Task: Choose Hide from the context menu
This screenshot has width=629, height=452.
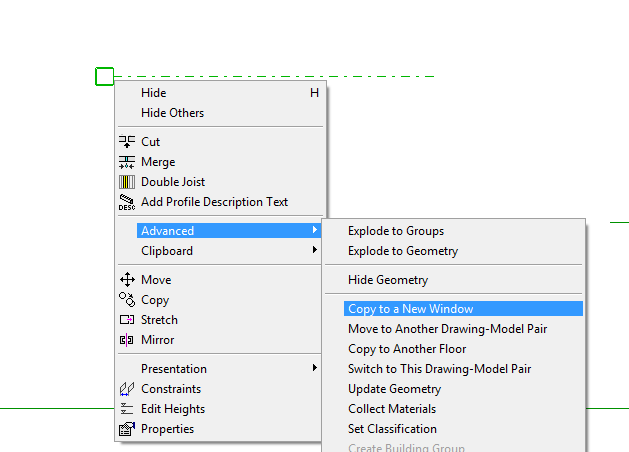Action: pyautogui.click(x=154, y=93)
